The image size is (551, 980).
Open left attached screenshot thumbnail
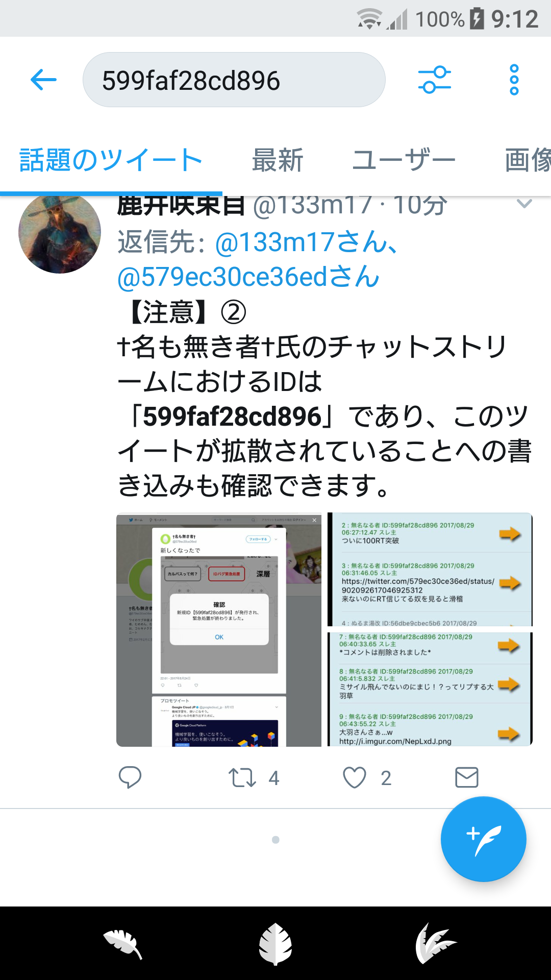(219, 629)
